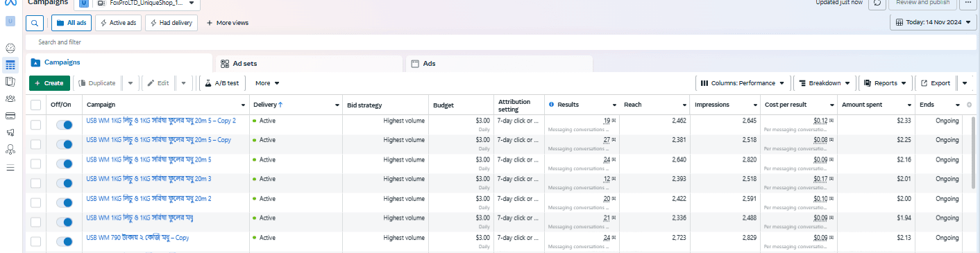The width and height of the screenshot is (980, 253).
Task: Refresh data with the circular arrow icon
Action: coord(877,3)
